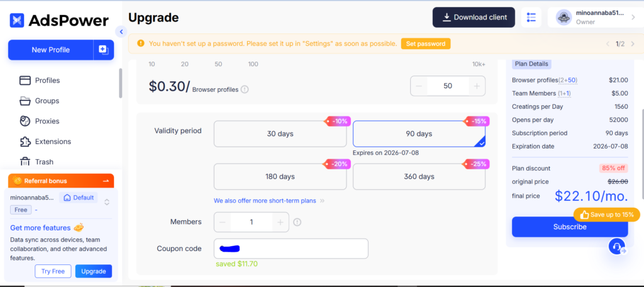Collapse the sidebar with the arrow handle

pos(121,31)
